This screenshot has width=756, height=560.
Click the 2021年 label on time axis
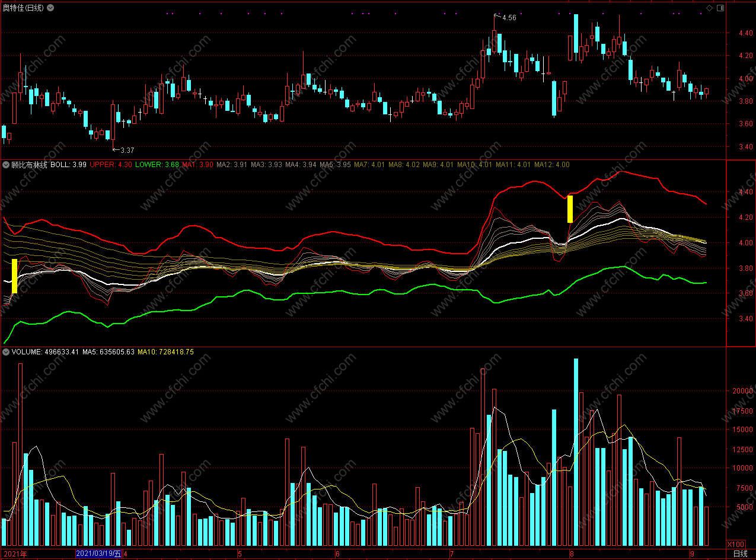tap(15, 554)
